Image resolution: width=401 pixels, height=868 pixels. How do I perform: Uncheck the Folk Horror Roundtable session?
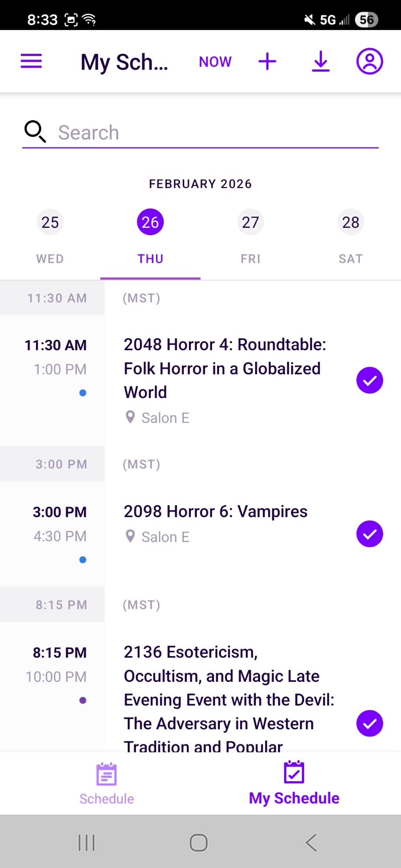pyautogui.click(x=369, y=380)
